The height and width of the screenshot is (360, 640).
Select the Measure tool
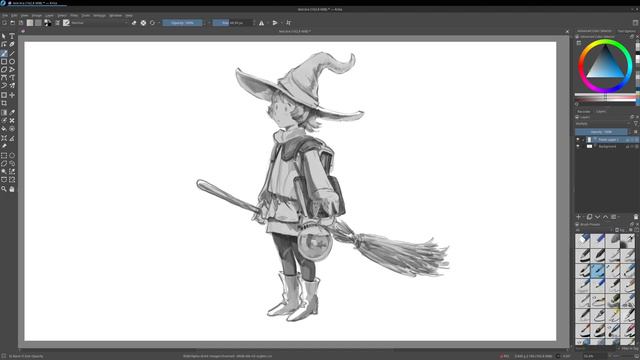pos(12,138)
